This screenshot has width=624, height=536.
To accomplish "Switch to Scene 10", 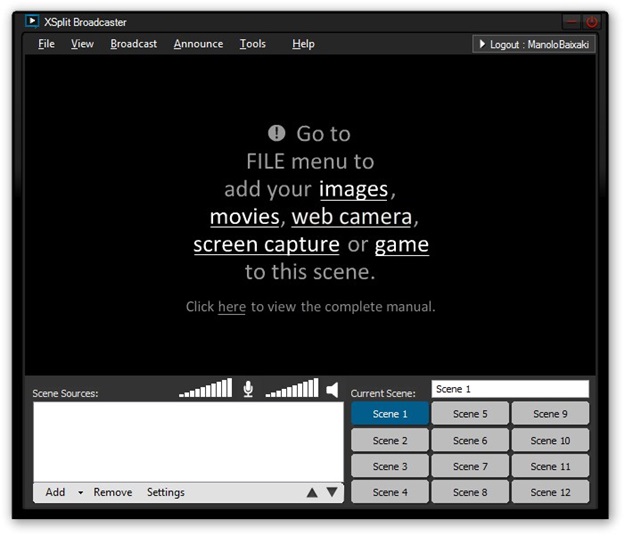I will tap(550, 440).
